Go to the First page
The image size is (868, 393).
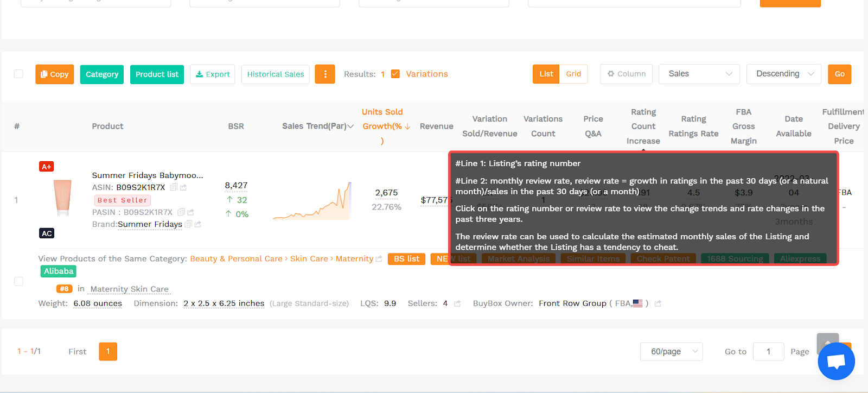click(77, 352)
